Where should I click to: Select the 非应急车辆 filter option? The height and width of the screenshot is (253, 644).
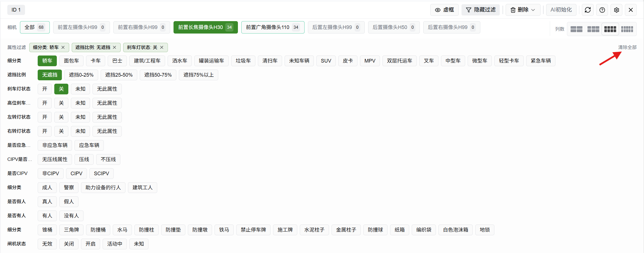(x=55, y=145)
